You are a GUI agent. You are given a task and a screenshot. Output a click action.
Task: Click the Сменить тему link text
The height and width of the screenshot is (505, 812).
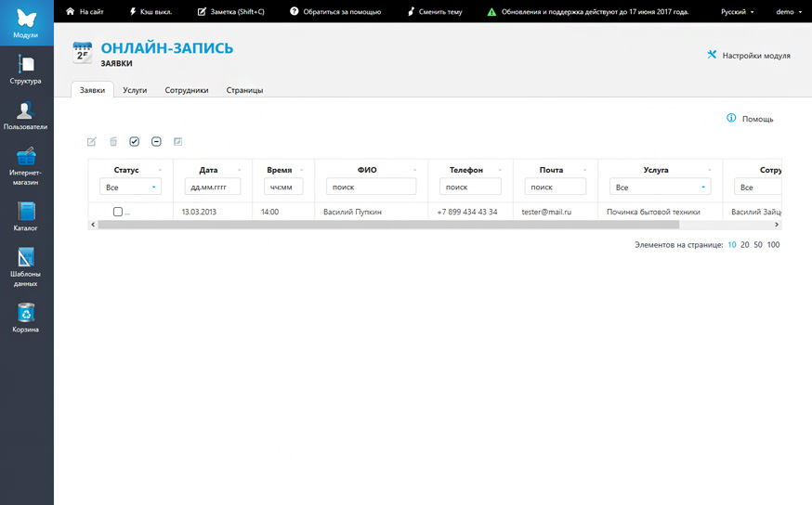pyautogui.click(x=440, y=11)
